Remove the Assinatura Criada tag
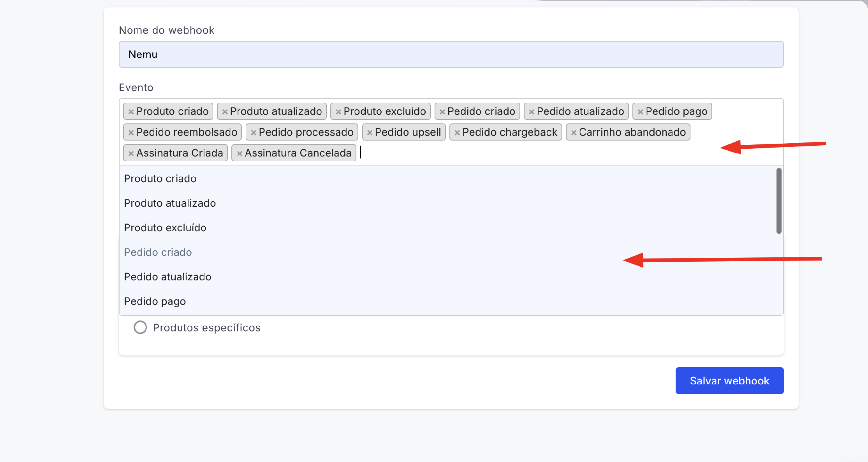Screen dimensions: 868x462 pos(131,153)
